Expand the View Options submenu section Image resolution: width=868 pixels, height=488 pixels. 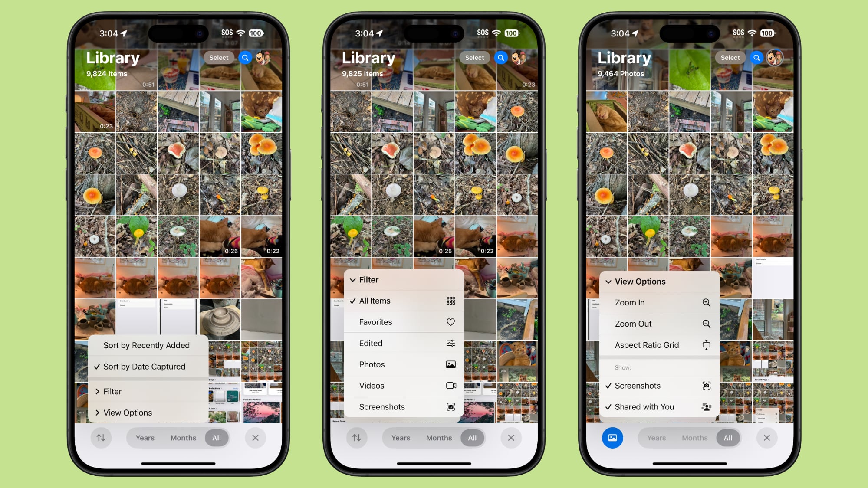point(127,412)
